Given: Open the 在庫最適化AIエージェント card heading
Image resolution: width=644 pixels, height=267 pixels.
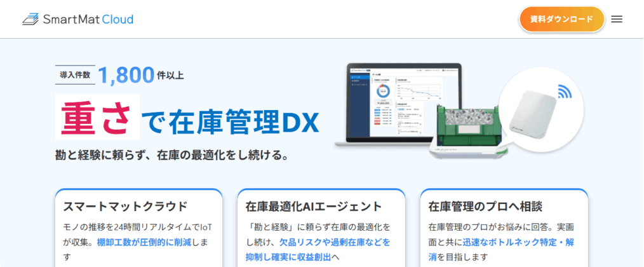Looking at the screenshot, I should (314, 207).
